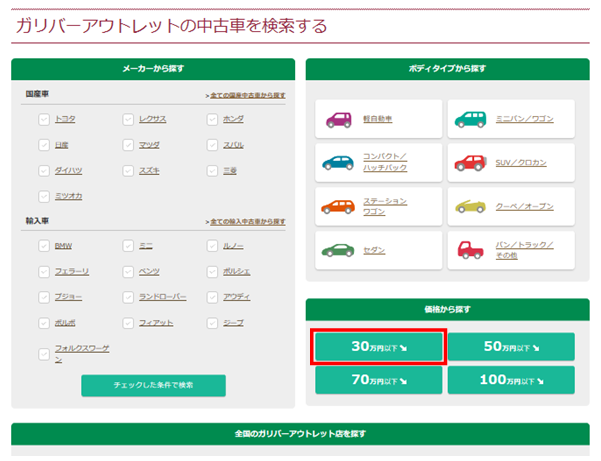The width and height of the screenshot is (601, 461).
Task: Click the purple kei car icon
Action: coord(338,120)
